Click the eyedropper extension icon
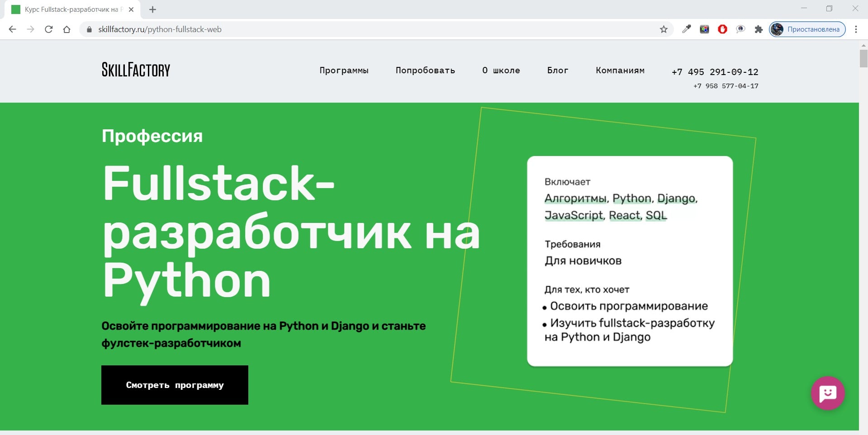This screenshot has height=435, width=868. [686, 29]
